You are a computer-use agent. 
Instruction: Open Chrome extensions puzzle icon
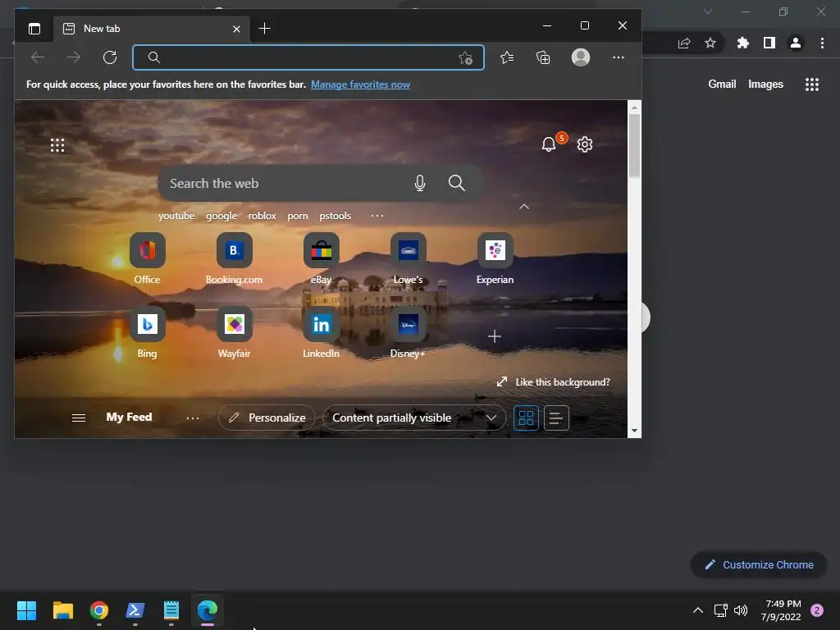coord(742,43)
